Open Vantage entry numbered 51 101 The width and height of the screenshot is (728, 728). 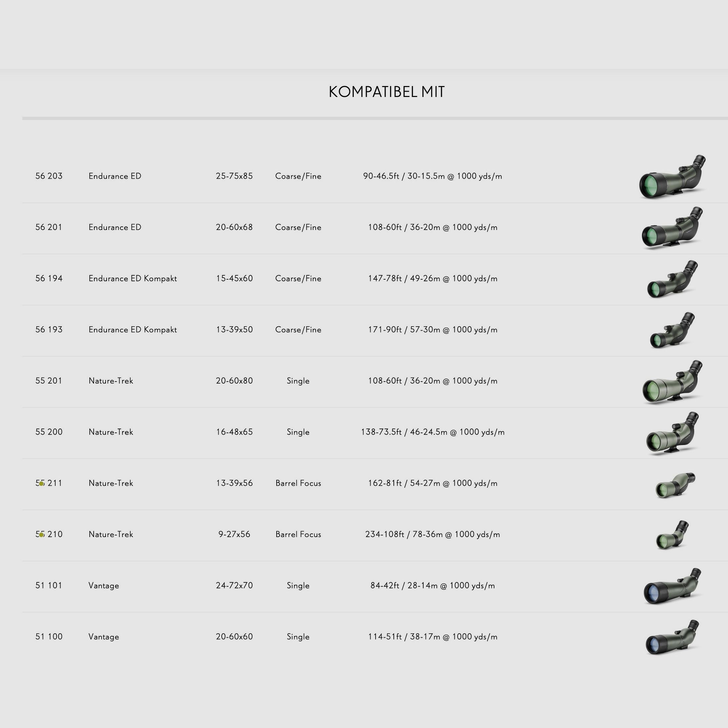[x=49, y=586]
